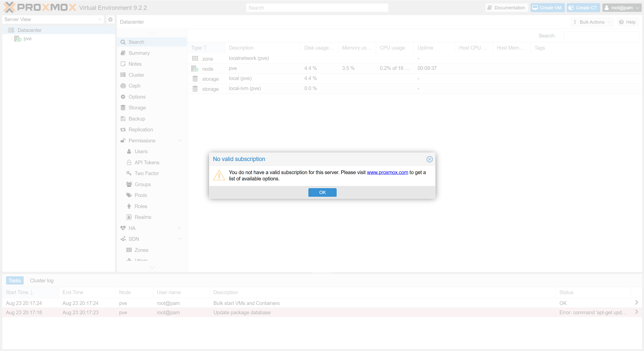This screenshot has height=351, width=644.
Task: Click the top Search field
Action: tap(317, 8)
